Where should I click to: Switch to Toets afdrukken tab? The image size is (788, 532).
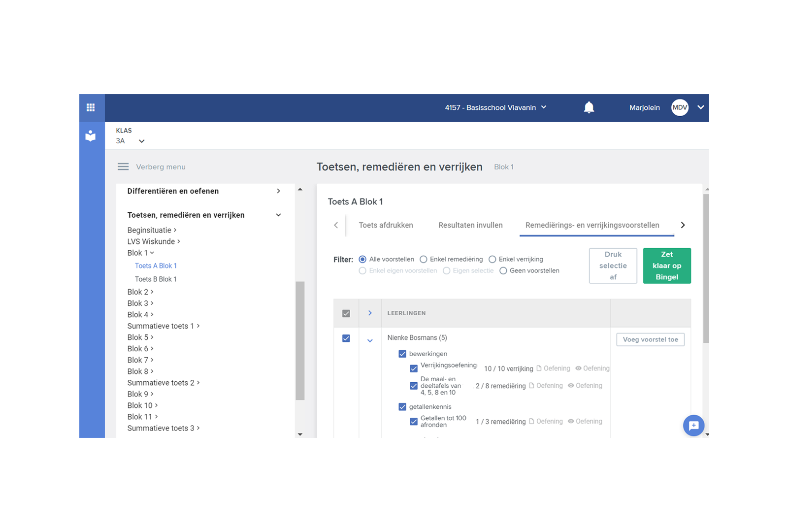click(x=386, y=225)
